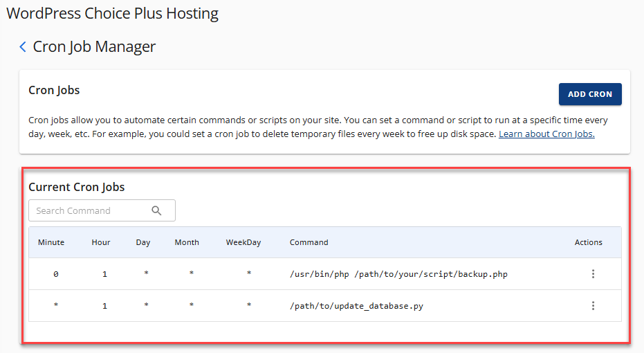Go back using the arrow beside Cron Job Manager
644x353 pixels.
pyautogui.click(x=23, y=47)
